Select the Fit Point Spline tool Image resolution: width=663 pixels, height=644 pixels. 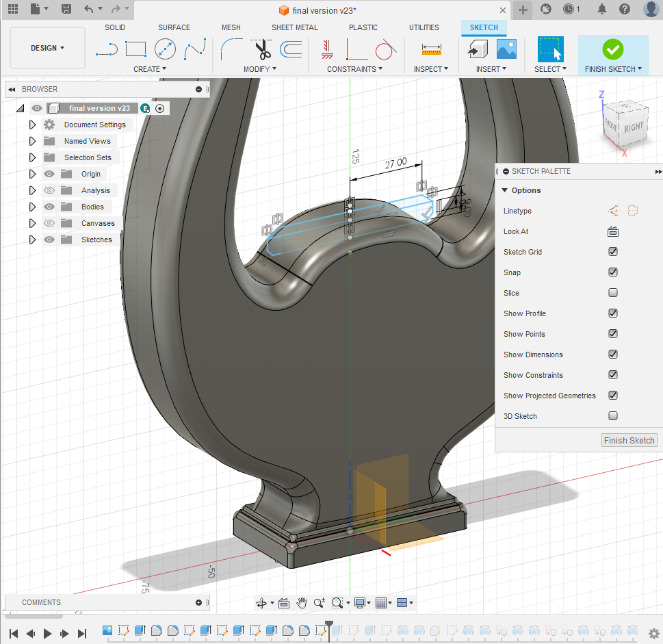coord(195,49)
